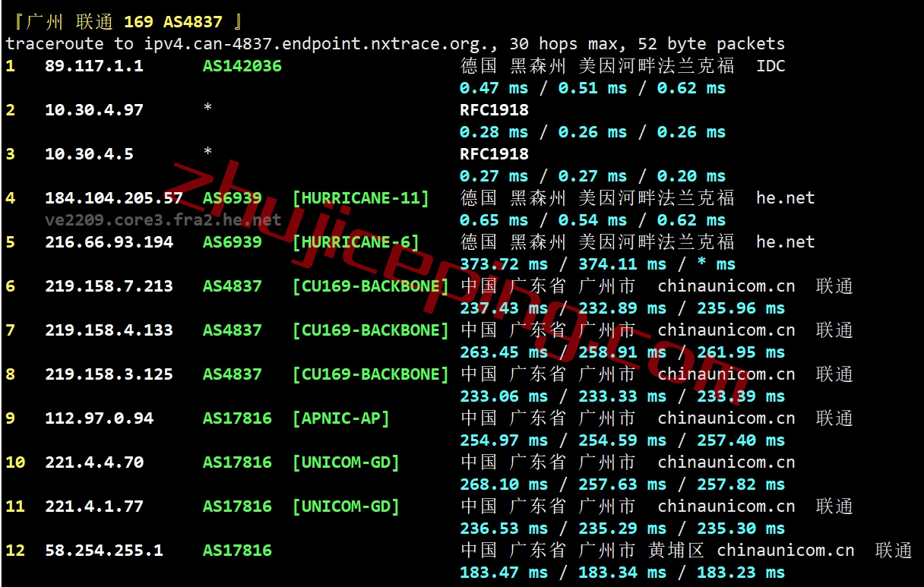This screenshot has height=587, width=924.
Task: Select IP address 219.158.3.125
Action: click(109, 374)
